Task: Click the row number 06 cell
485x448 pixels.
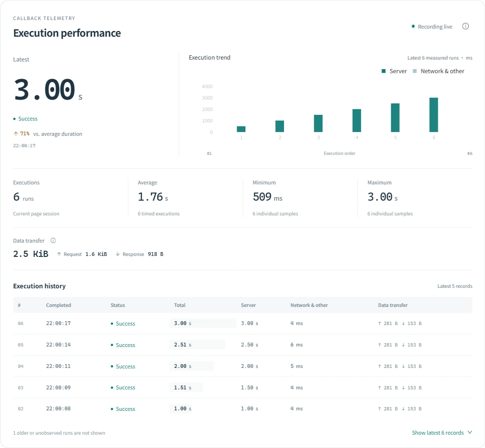Action: 20,323
